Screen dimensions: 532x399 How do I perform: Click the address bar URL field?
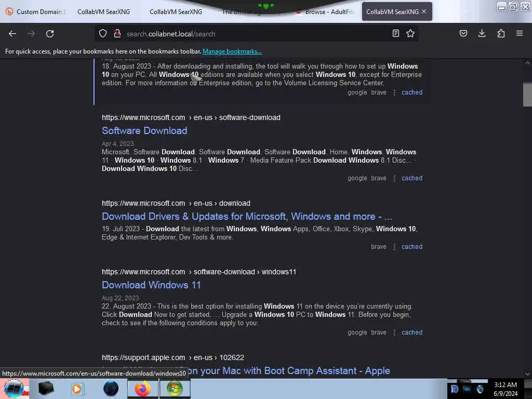256,34
